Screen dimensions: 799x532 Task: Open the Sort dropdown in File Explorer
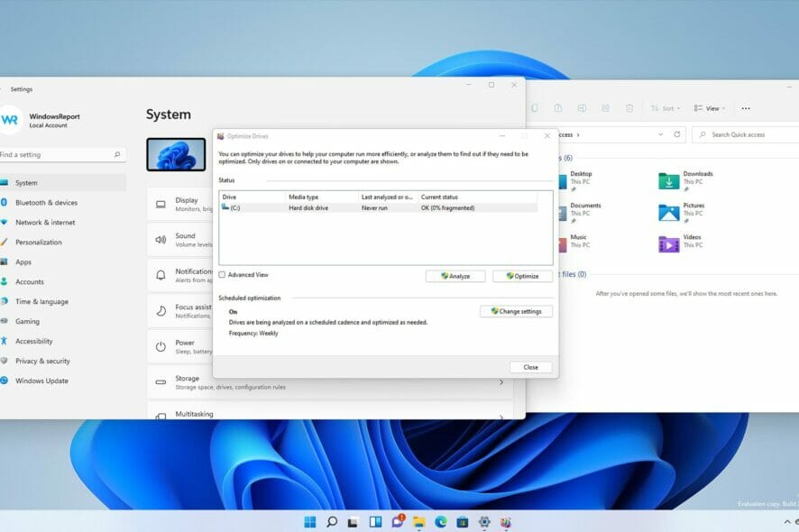[x=666, y=108]
